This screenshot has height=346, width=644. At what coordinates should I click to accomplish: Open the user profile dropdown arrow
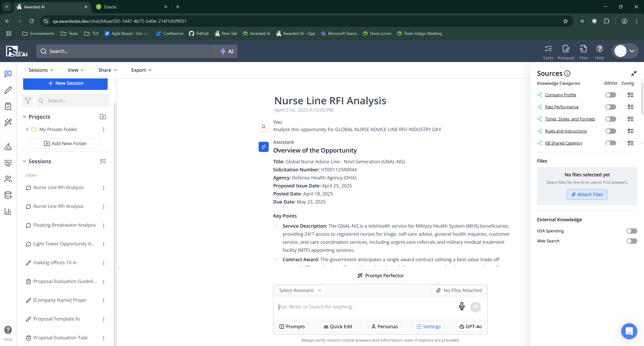(632, 51)
